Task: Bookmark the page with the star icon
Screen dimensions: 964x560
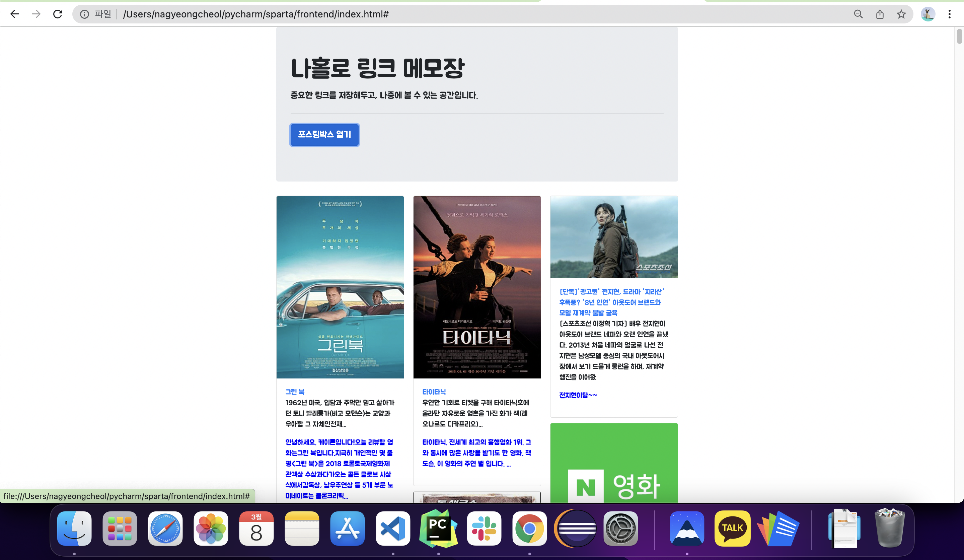Action: click(x=901, y=14)
